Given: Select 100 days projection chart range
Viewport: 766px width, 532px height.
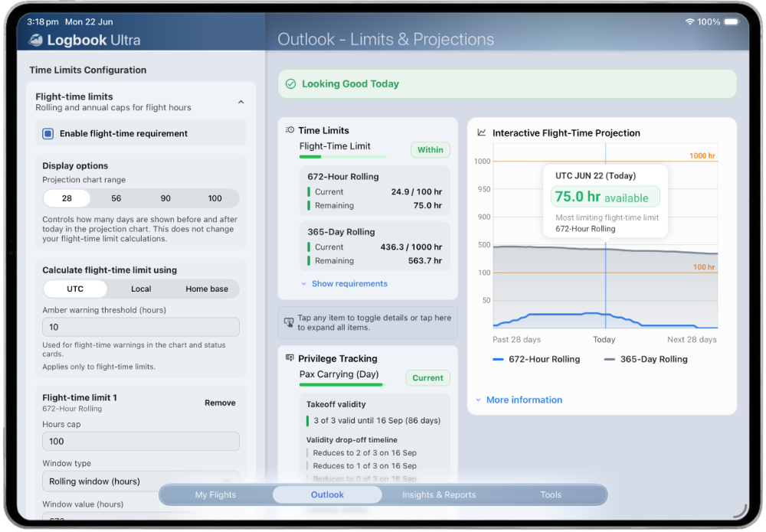Looking at the screenshot, I should [215, 198].
